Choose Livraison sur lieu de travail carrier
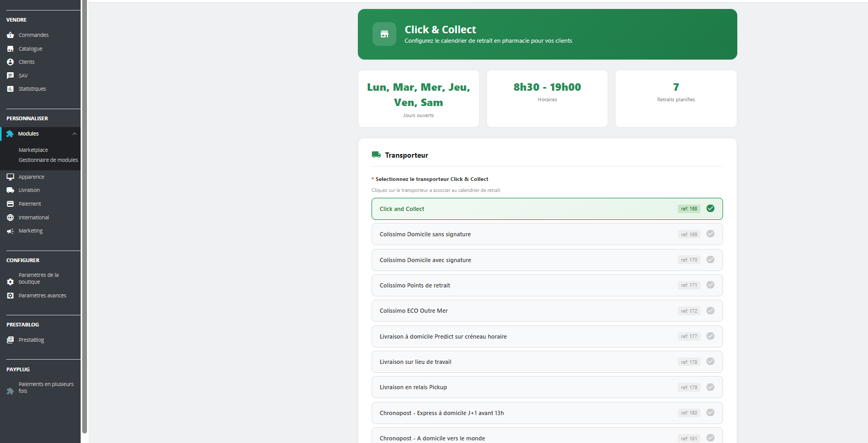 (x=547, y=362)
